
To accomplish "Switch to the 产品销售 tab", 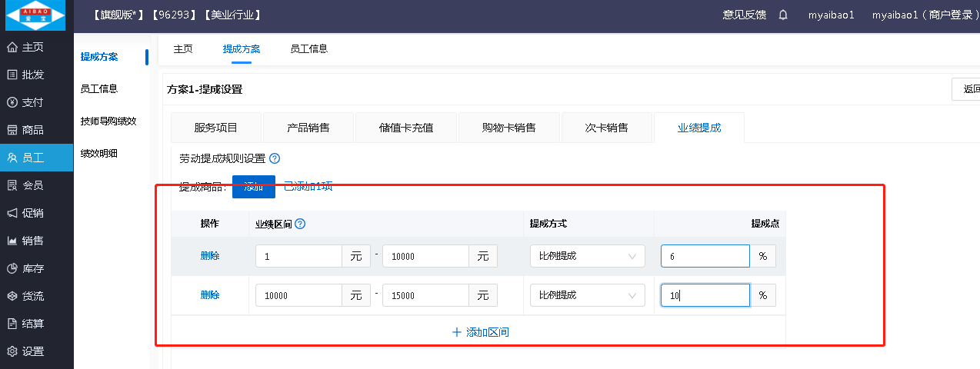I will tap(308, 128).
